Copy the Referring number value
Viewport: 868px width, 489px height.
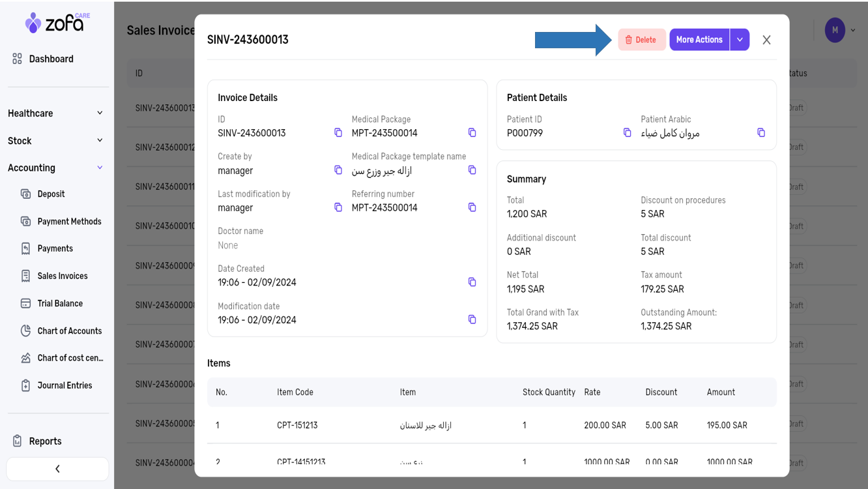pyautogui.click(x=472, y=207)
